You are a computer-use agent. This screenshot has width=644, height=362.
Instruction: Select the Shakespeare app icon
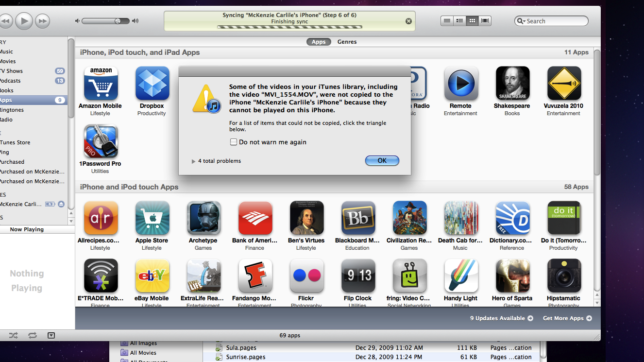[x=512, y=84]
